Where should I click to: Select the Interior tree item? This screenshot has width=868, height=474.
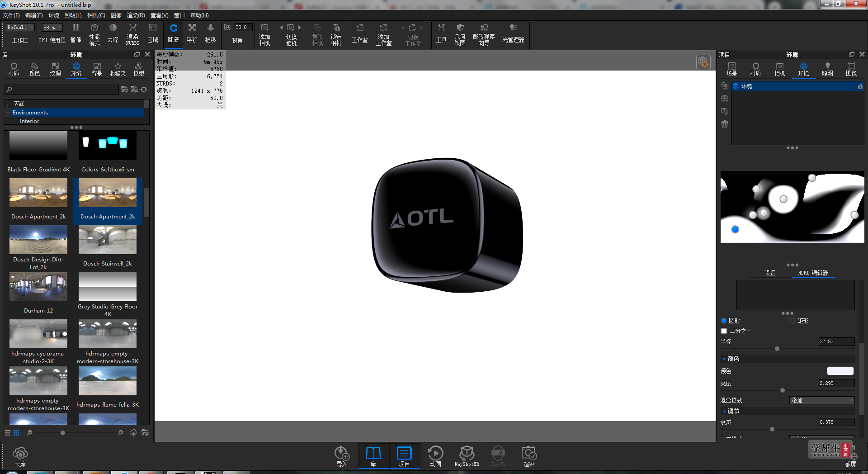29,121
